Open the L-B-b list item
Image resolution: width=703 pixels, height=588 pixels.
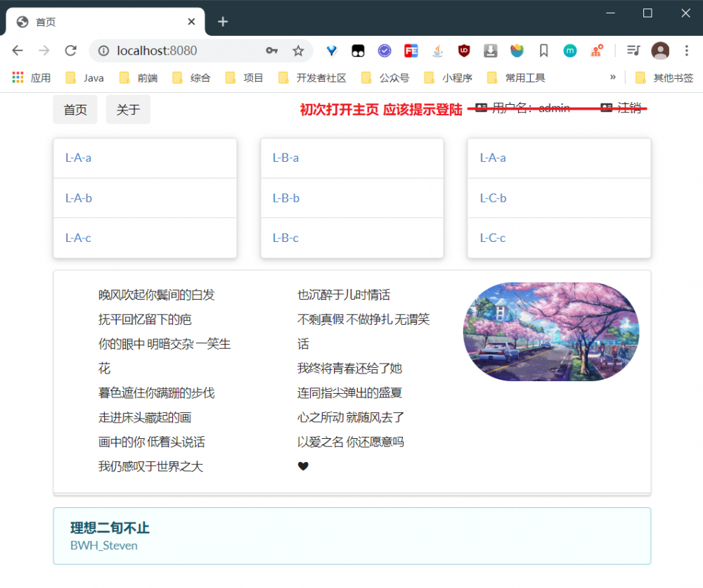(x=285, y=198)
